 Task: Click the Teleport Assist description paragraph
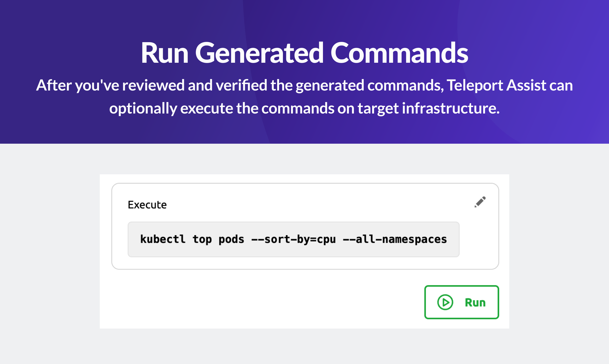[304, 97]
